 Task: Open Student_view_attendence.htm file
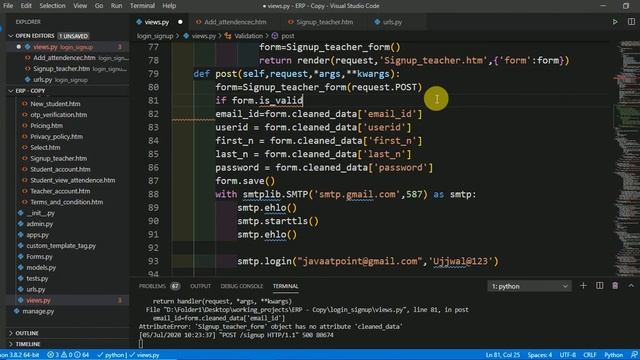73,180
